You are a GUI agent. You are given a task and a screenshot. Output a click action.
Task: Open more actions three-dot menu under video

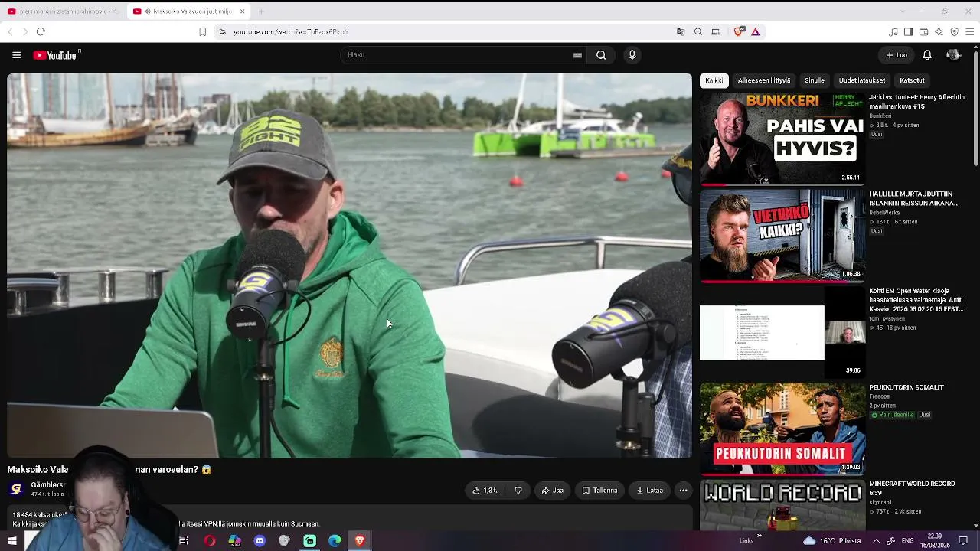pos(683,491)
